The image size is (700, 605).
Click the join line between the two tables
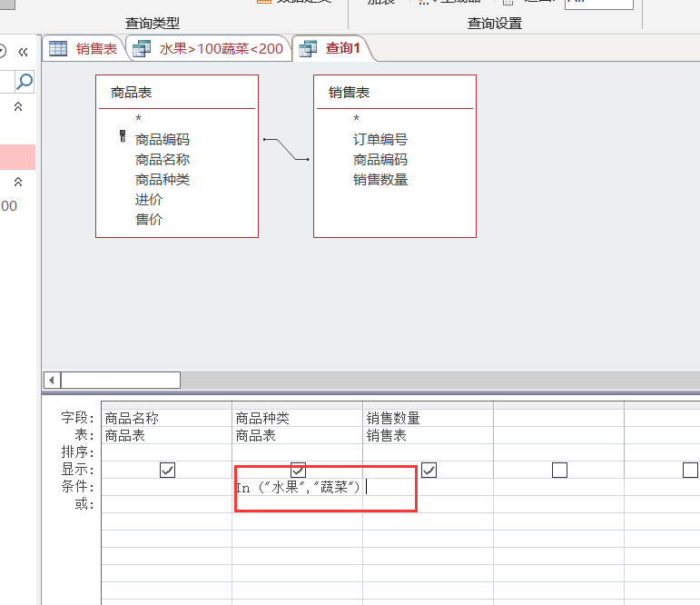pos(286,149)
